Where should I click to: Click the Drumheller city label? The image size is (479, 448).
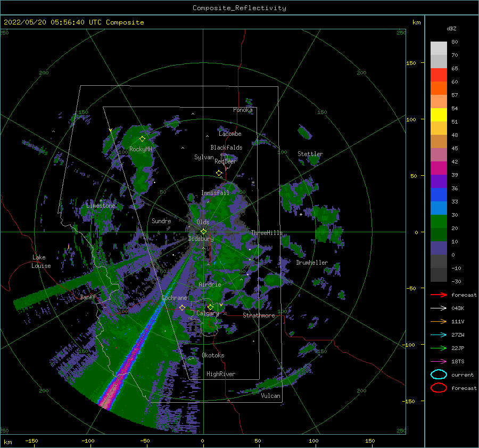click(312, 263)
